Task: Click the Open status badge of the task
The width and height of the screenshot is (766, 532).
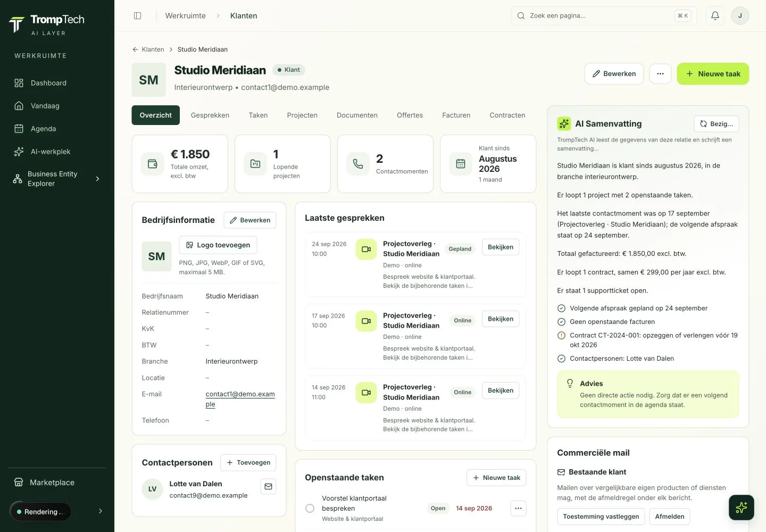Action: click(x=438, y=509)
